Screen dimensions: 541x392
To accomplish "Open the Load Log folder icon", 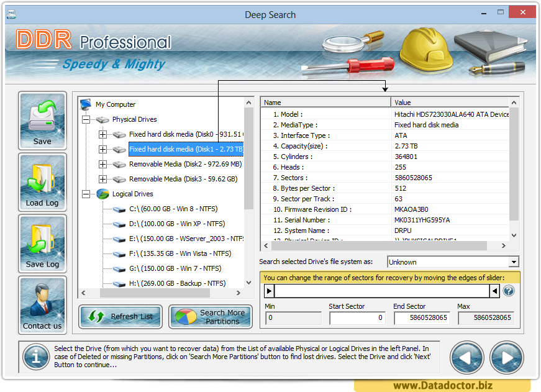I will 42,182.
